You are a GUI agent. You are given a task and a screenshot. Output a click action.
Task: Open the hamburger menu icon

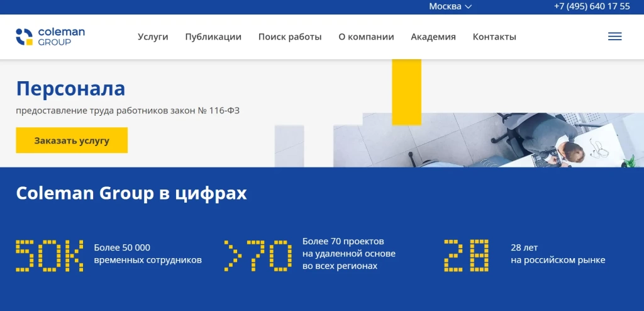pos(615,37)
